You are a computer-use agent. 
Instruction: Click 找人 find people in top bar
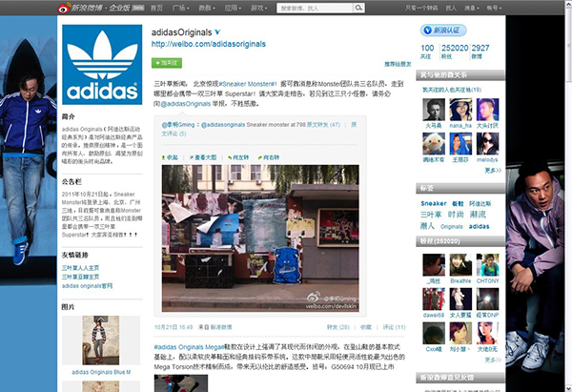pos(451,8)
